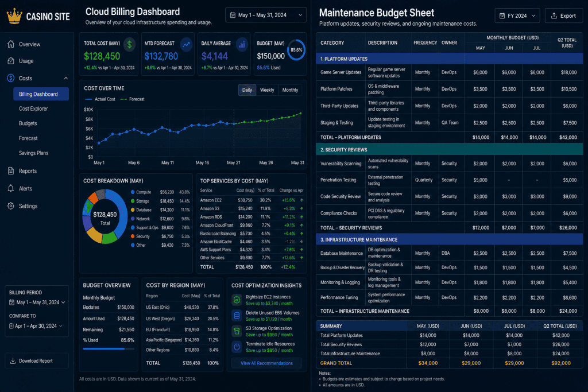
Task: Click the Overview home icon in sidebar
Action: [11, 44]
